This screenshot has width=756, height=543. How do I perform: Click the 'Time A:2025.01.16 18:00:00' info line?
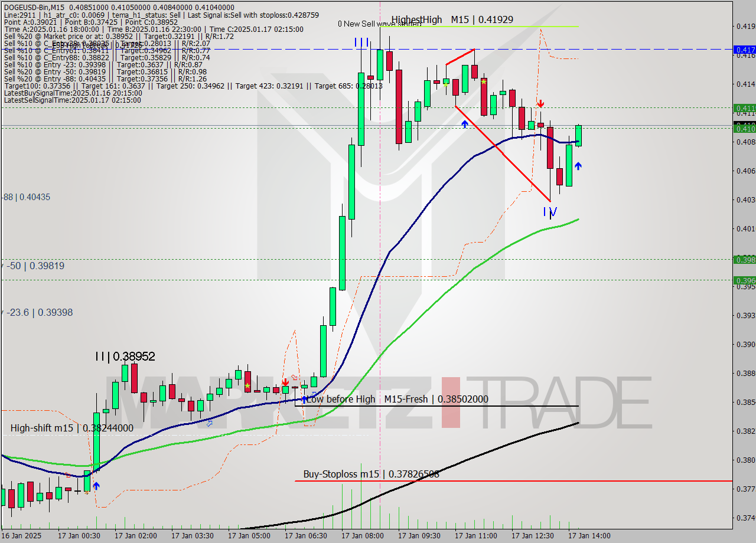(154, 29)
